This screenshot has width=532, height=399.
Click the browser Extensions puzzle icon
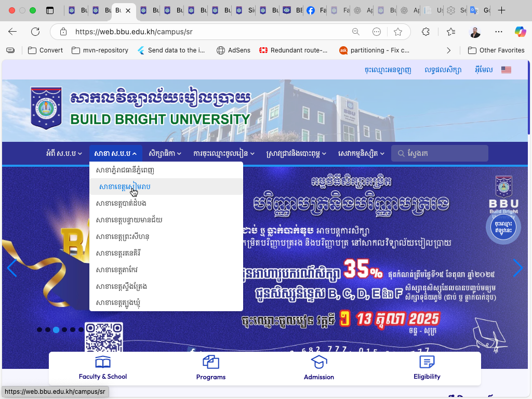425,32
